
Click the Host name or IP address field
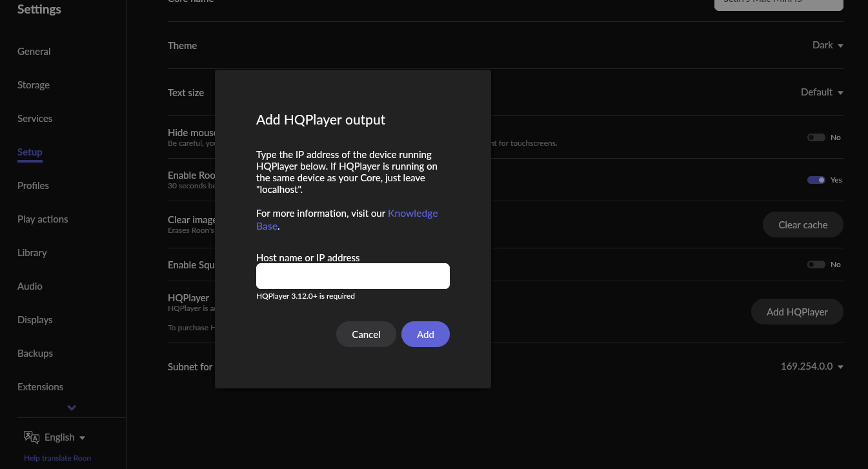(x=353, y=276)
